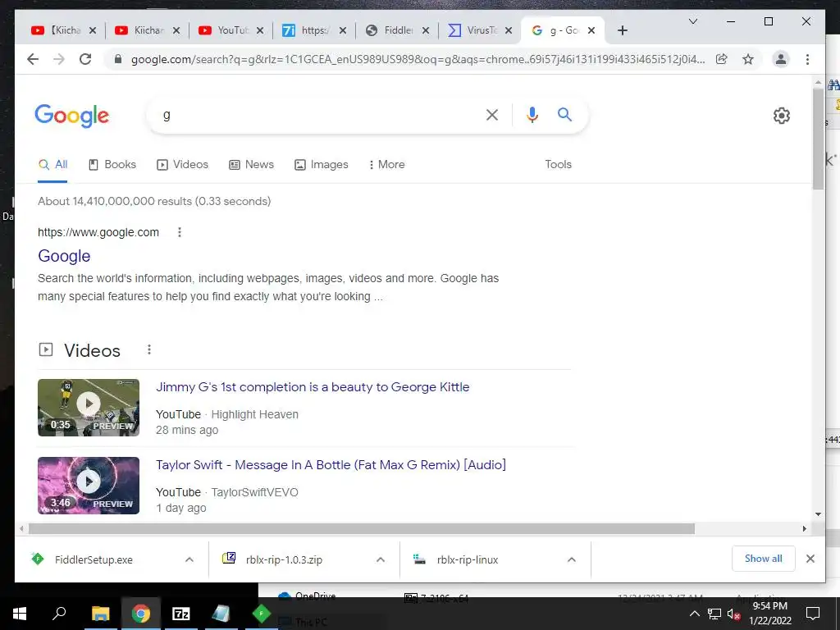840x630 pixels.
Task: Open the taskbar clock showing 9:54 PM
Action: [x=770, y=614]
